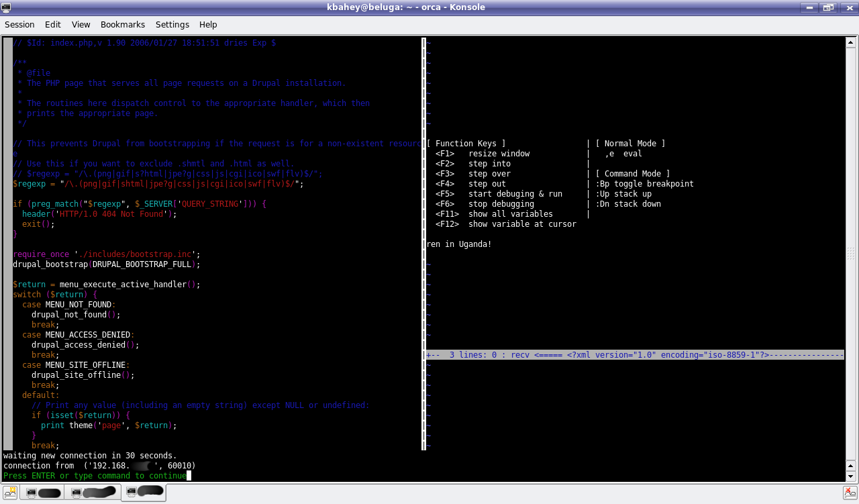Click the '* @file' comment line
This screenshot has height=504, width=859.
(34, 73)
